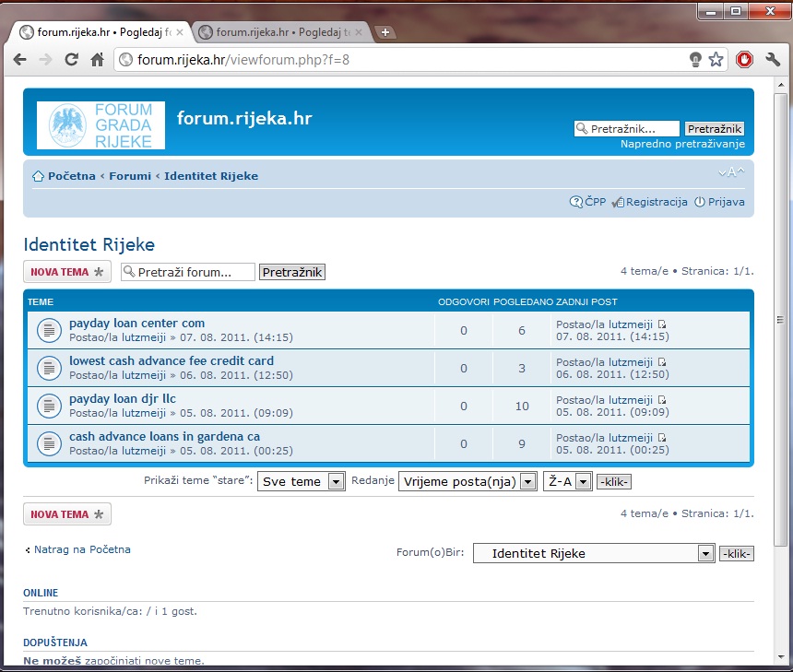The image size is (793, 672).
Task: Open the Vrijeme posta(nja) sort dropdown
Action: click(527, 481)
